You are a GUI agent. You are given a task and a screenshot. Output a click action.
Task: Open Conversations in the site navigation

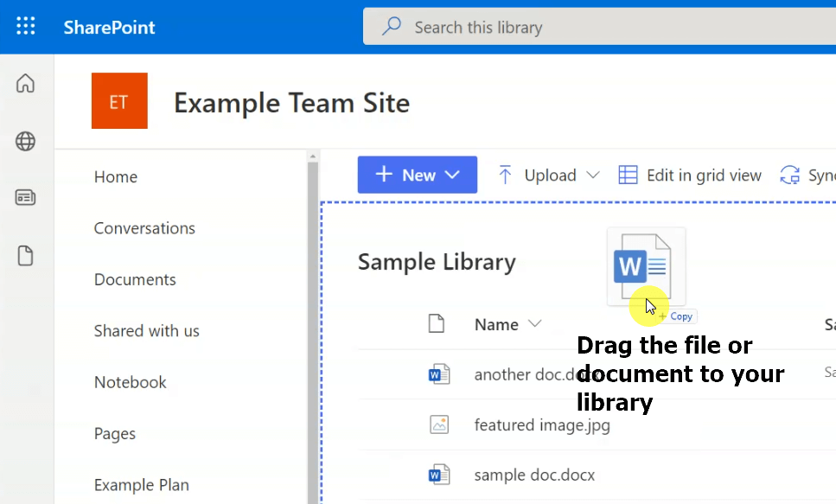144,228
